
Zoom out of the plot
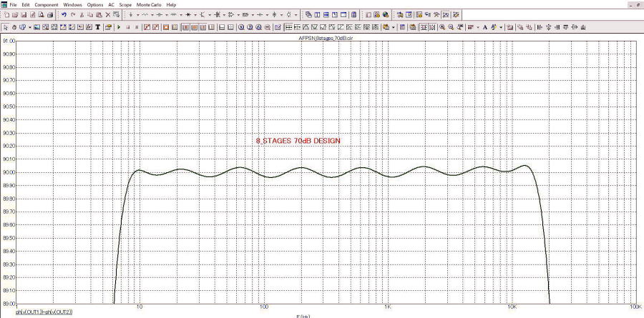451,27
